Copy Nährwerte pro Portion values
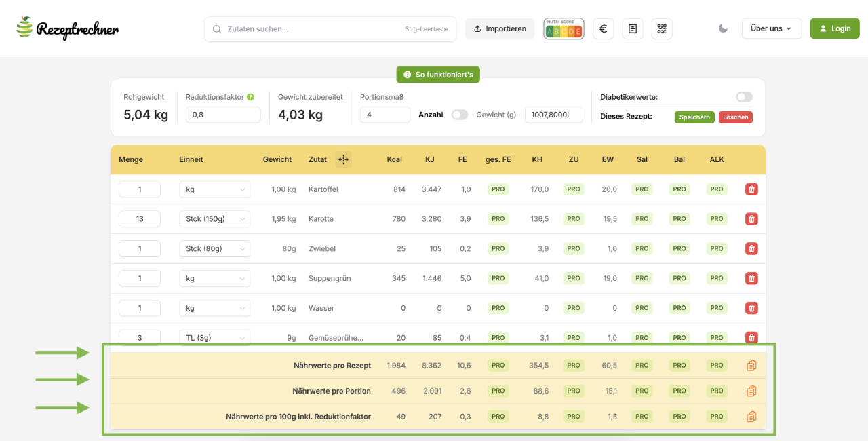The width and height of the screenshot is (868, 441). [x=751, y=391]
